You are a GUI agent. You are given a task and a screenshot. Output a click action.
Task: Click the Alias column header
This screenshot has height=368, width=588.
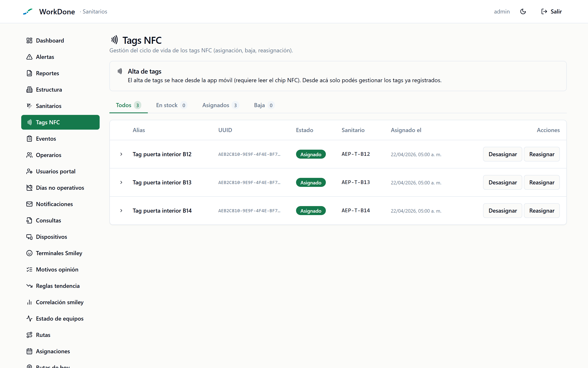139,130
